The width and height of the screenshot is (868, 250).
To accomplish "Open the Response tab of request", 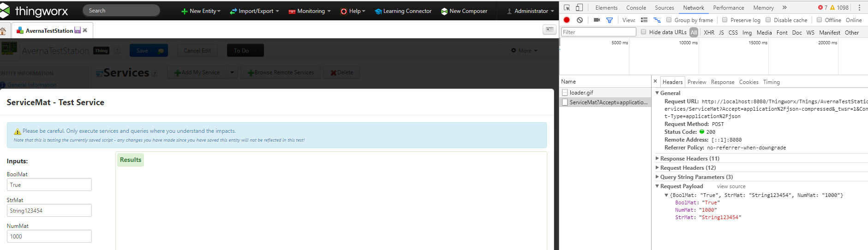I will click(723, 82).
